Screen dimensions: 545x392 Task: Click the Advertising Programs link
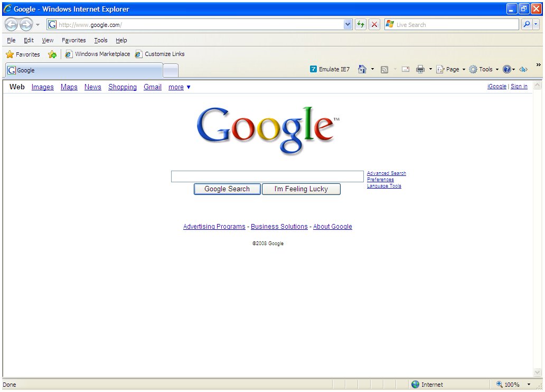point(214,227)
